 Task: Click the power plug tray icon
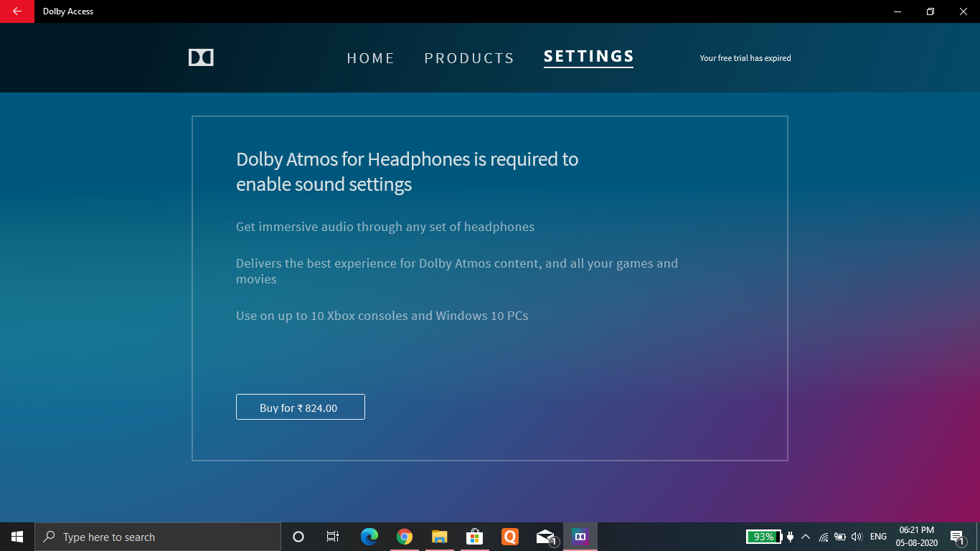790,537
